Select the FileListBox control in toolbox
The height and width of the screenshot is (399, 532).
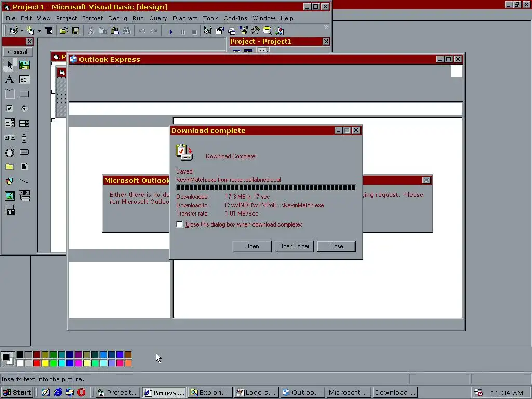pyautogui.click(x=24, y=167)
